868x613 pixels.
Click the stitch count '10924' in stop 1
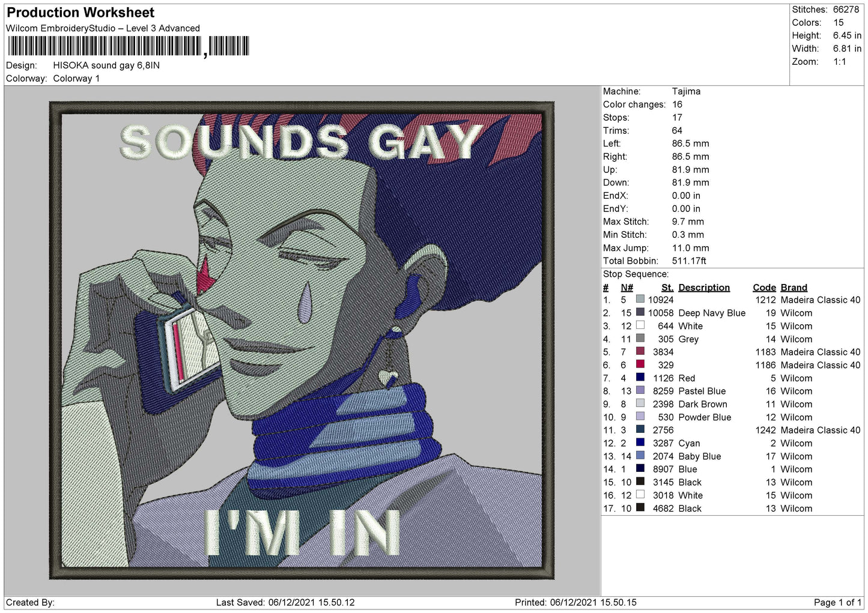click(x=661, y=300)
